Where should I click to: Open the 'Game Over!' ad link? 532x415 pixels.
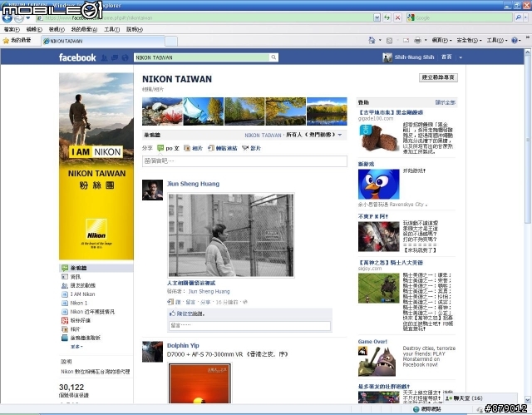(372, 341)
